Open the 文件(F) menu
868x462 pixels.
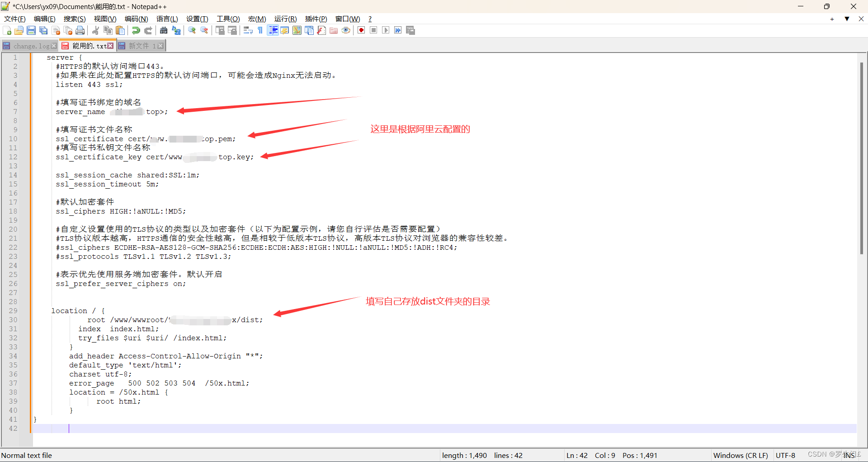[x=15, y=19]
